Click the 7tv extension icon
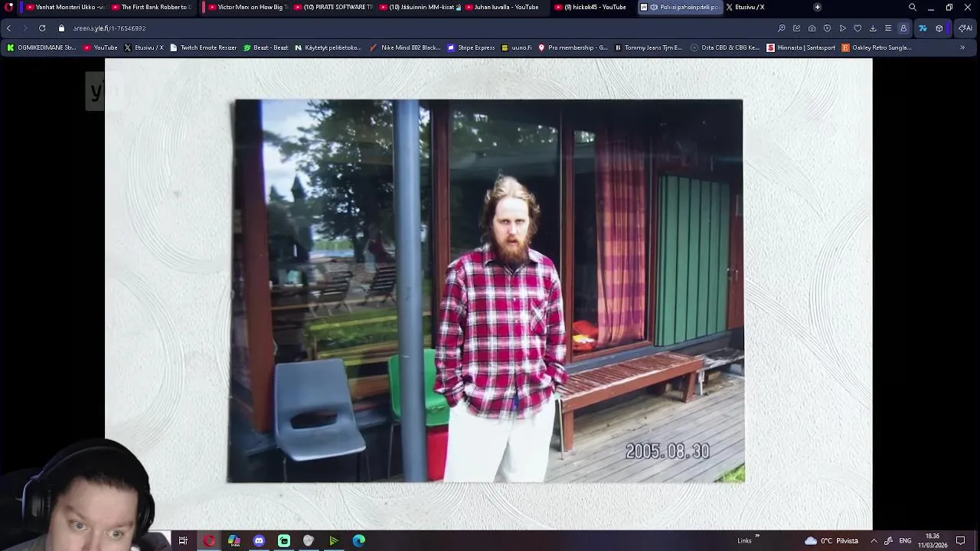The image size is (980, 551). (923, 28)
